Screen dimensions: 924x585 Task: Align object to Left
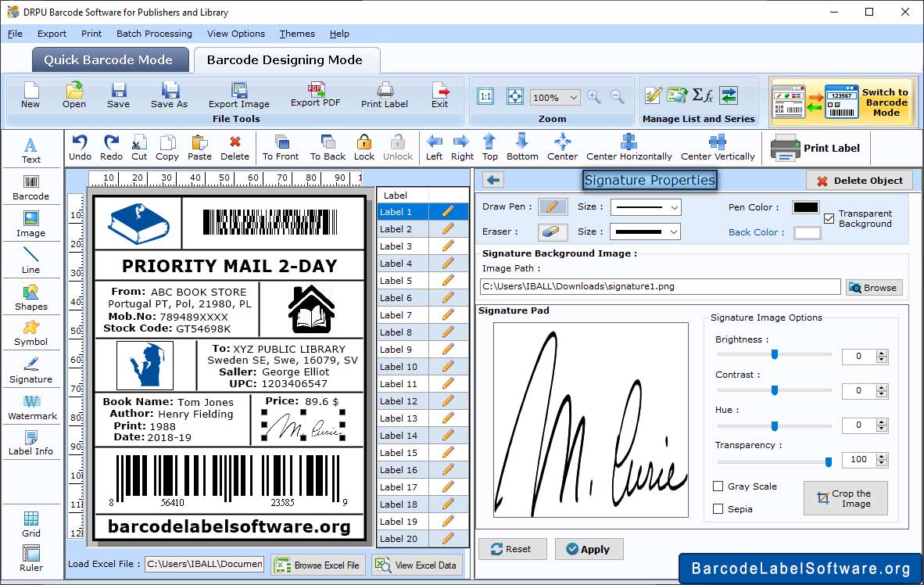point(435,148)
